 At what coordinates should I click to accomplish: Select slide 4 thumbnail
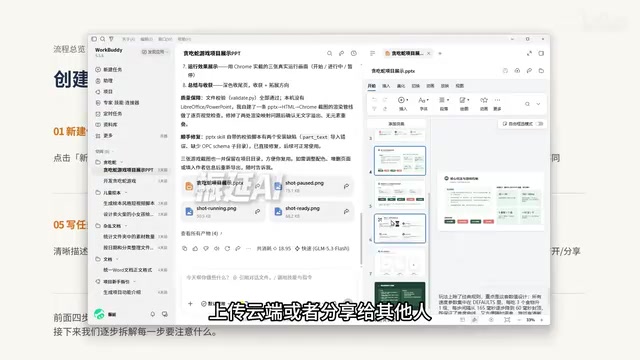[400, 161]
